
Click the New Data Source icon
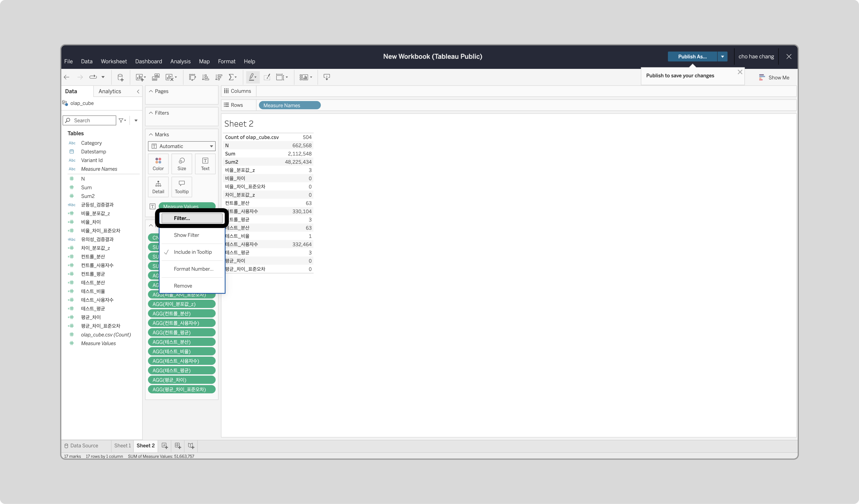point(120,77)
